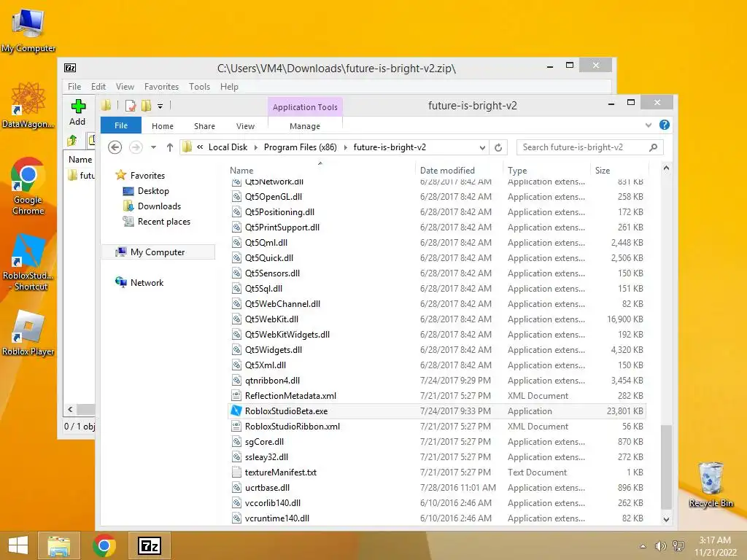Open the Manage ribbon tab

point(305,126)
